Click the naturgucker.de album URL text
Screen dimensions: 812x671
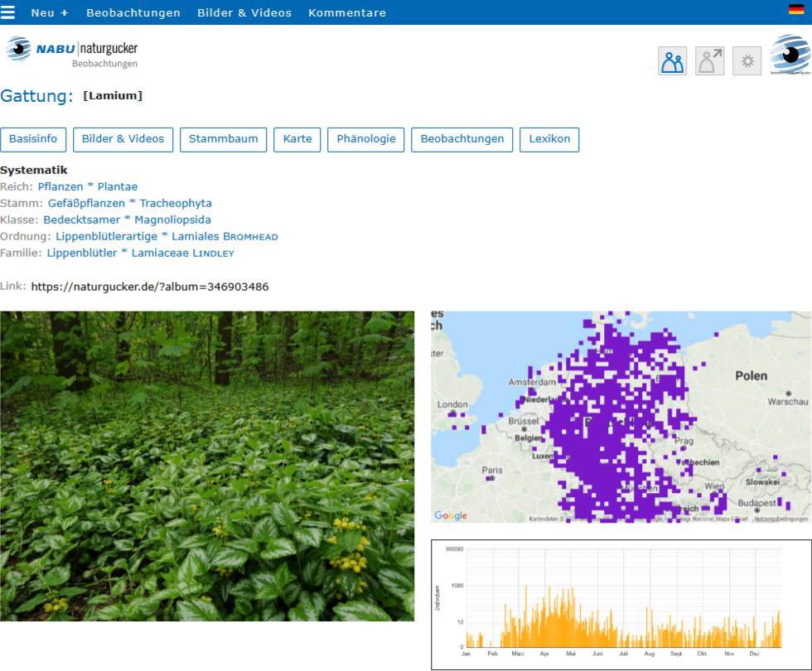[150, 287]
